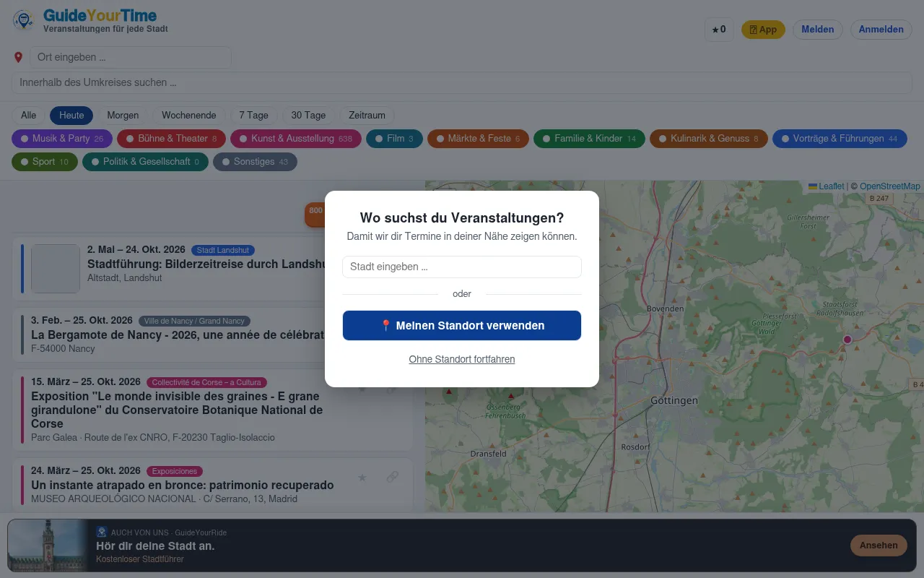Select the purple map marker near Radolfshausen

(x=847, y=340)
